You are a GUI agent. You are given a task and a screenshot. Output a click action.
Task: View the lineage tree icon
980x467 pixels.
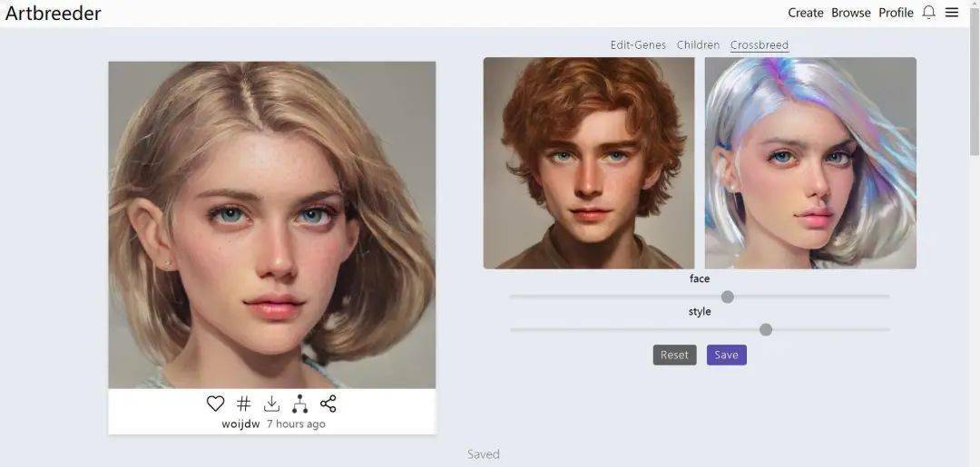pyautogui.click(x=300, y=404)
